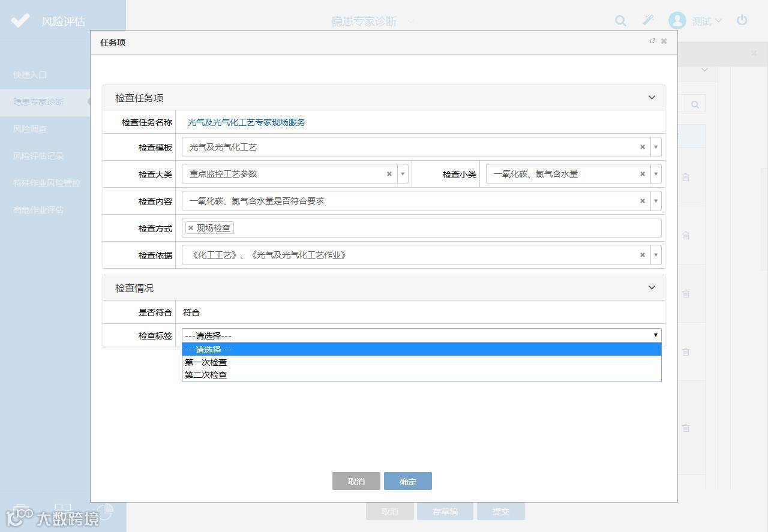Open 隐患专家诊断 in the sidebar
Viewport: 768px width, 532px height.
point(38,102)
